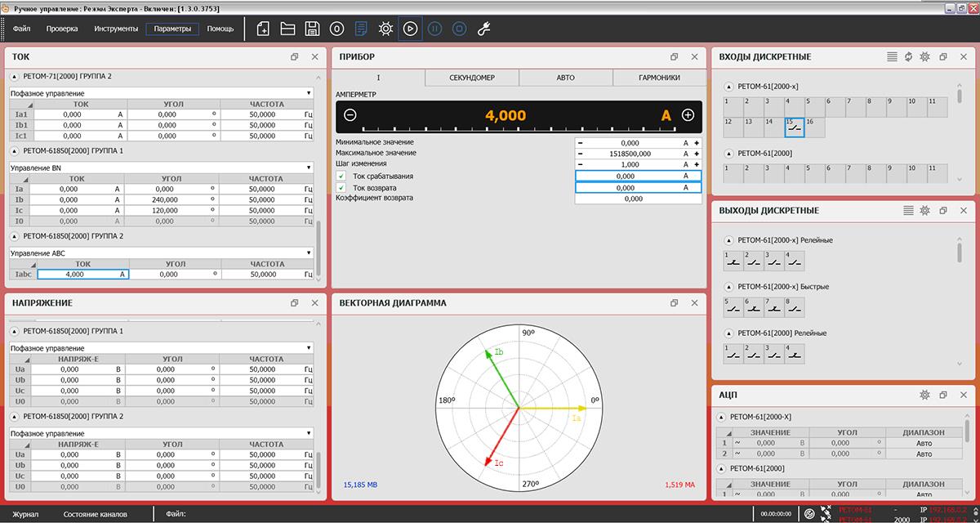980x523 pixels.
Task: Open the Параметры menu
Action: pyautogui.click(x=172, y=29)
